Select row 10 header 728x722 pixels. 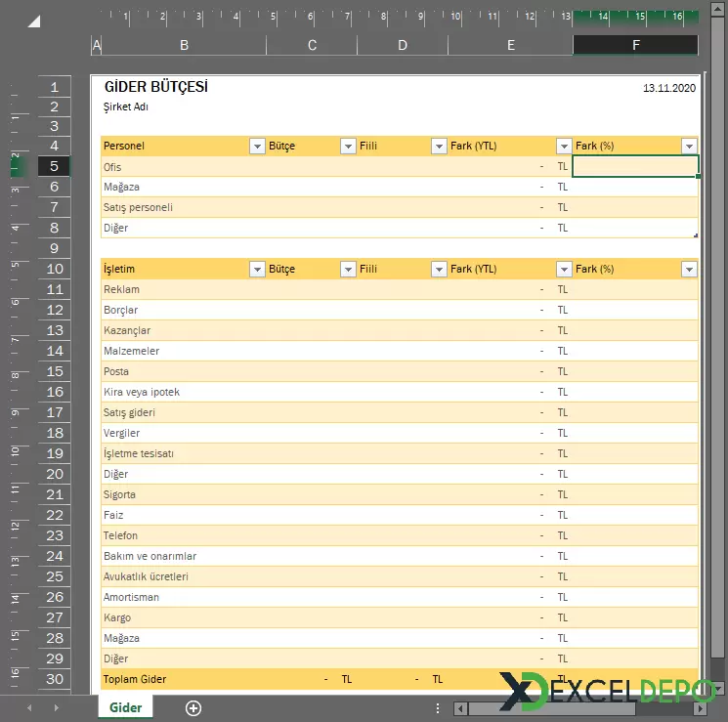(55, 269)
